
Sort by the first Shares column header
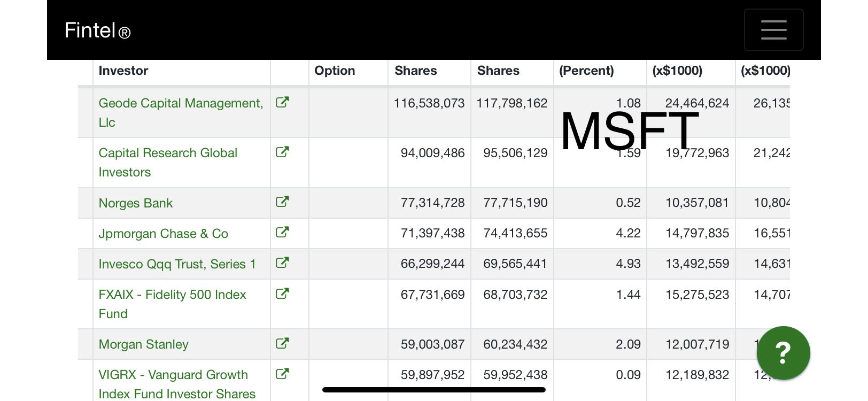pos(416,71)
